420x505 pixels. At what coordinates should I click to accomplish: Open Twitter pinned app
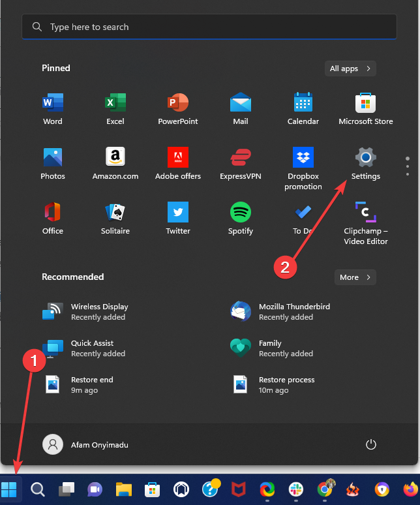177,219
